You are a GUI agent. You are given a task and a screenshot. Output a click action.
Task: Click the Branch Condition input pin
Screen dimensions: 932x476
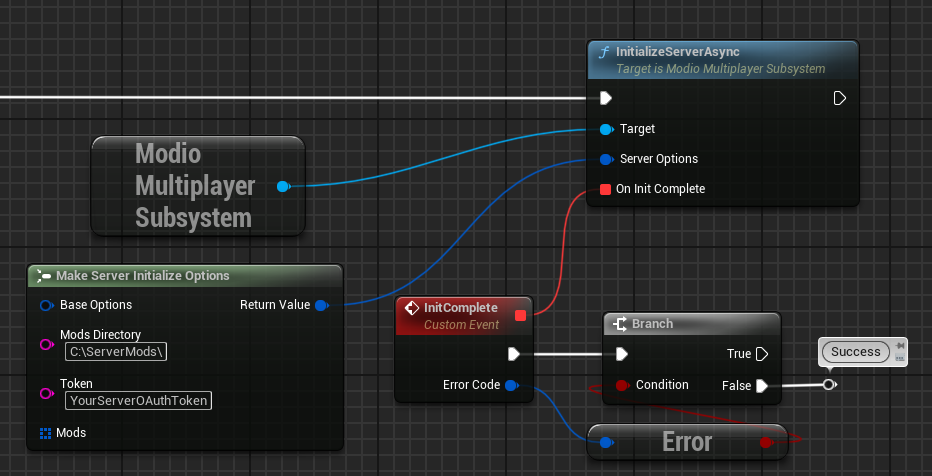click(622, 386)
